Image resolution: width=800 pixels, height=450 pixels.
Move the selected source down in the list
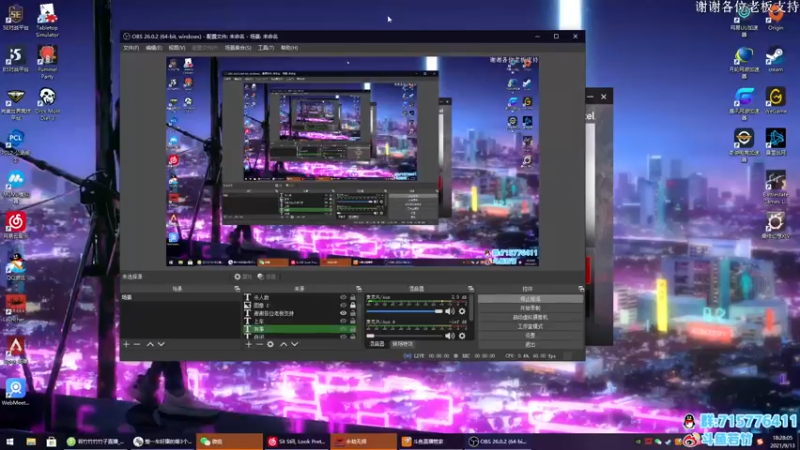pos(294,344)
